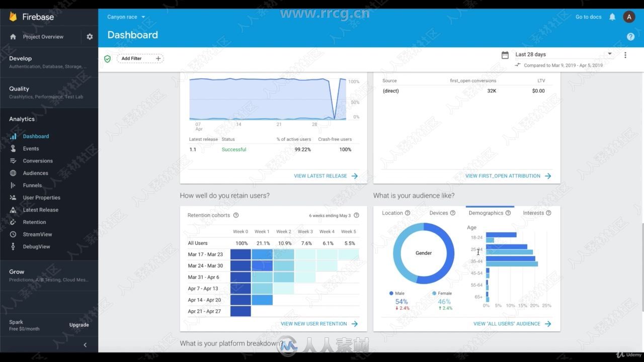Click the StreamView clock icon

pyautogui.click(x=13, y=234)
